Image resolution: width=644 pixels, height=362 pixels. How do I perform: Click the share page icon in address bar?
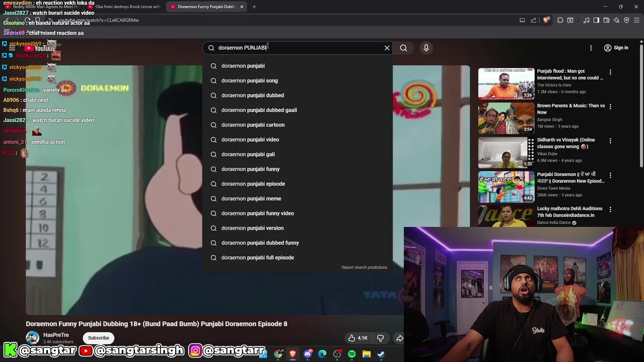point(534,20)
